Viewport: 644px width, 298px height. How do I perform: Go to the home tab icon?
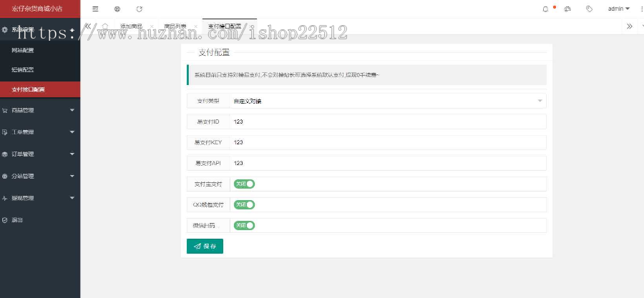(x=105, y=26)
